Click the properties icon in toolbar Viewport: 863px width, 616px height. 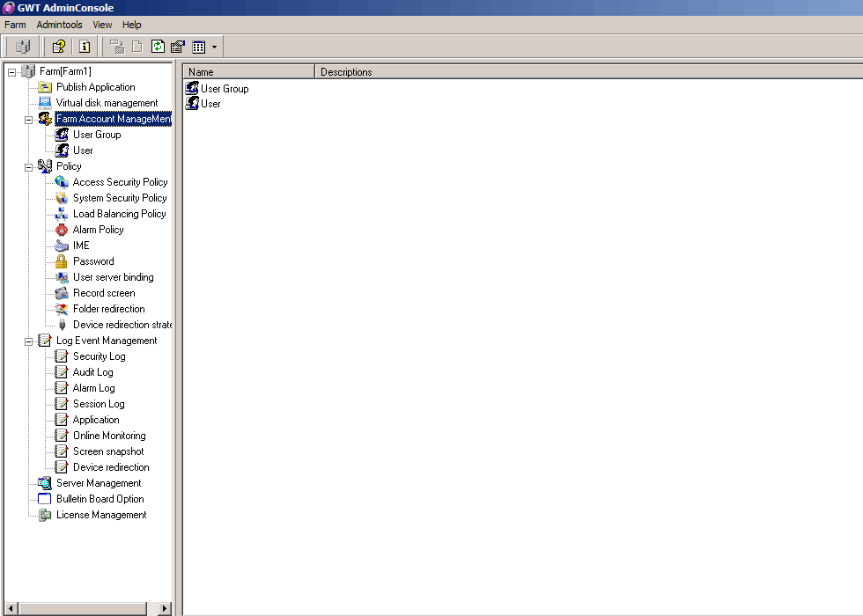[x=177, y=47]
